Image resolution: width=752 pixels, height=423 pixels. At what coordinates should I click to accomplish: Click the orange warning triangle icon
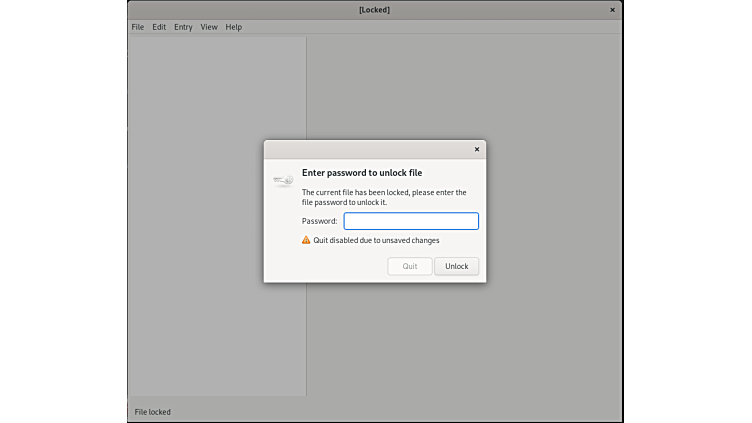(307, 240)
